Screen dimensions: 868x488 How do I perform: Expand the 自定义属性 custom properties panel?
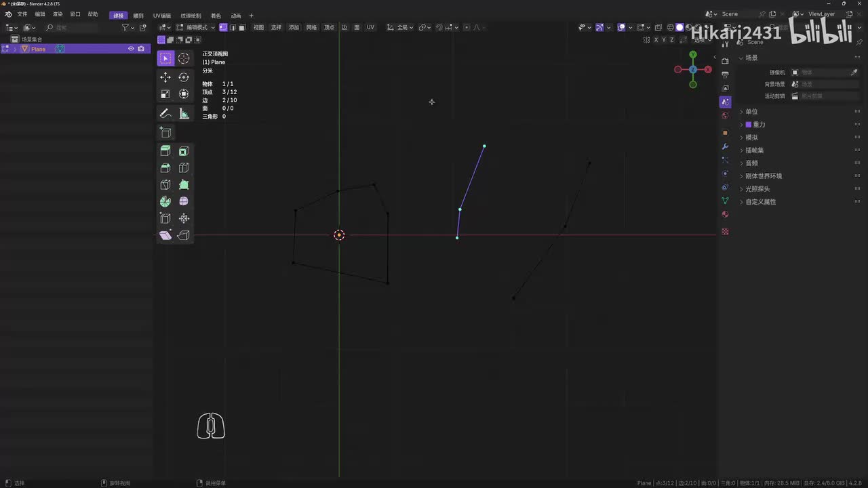760,202
